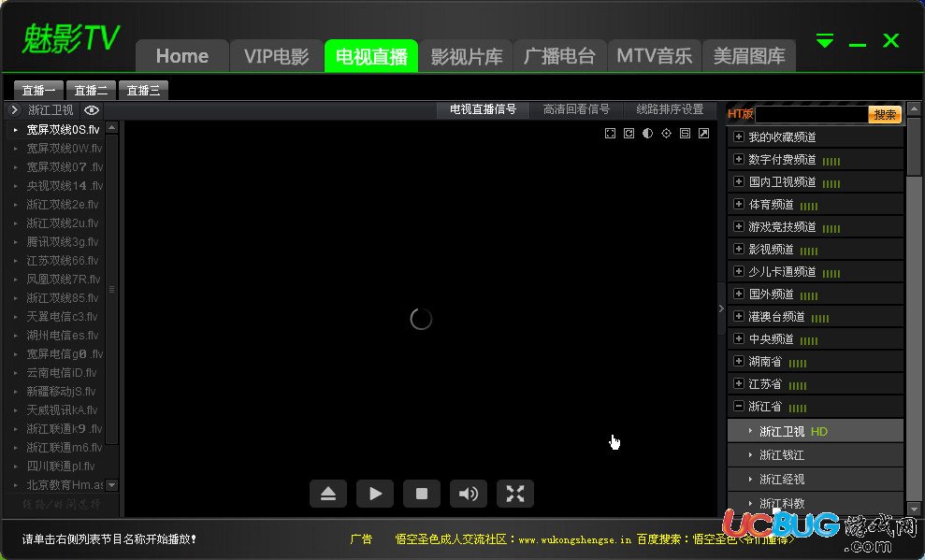Click the boxed S icon above the video
Screen dimensions: 925x560
click(685, 133)
